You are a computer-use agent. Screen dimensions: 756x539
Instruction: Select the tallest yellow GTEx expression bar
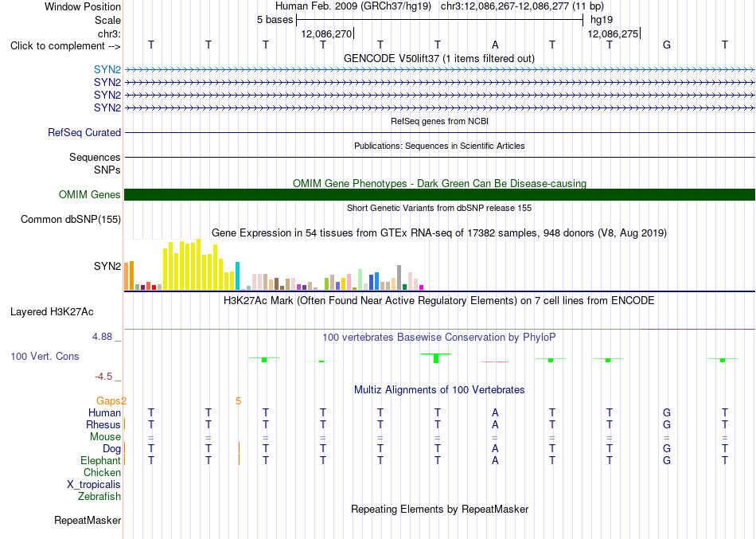pyautogui.click(x=198, y=264)
